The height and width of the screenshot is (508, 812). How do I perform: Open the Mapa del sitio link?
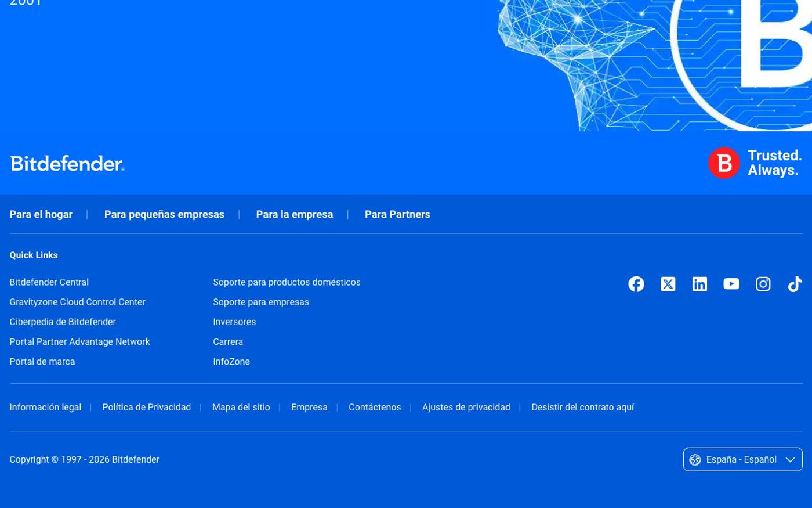pyautogui.click(x=241, y=407)
